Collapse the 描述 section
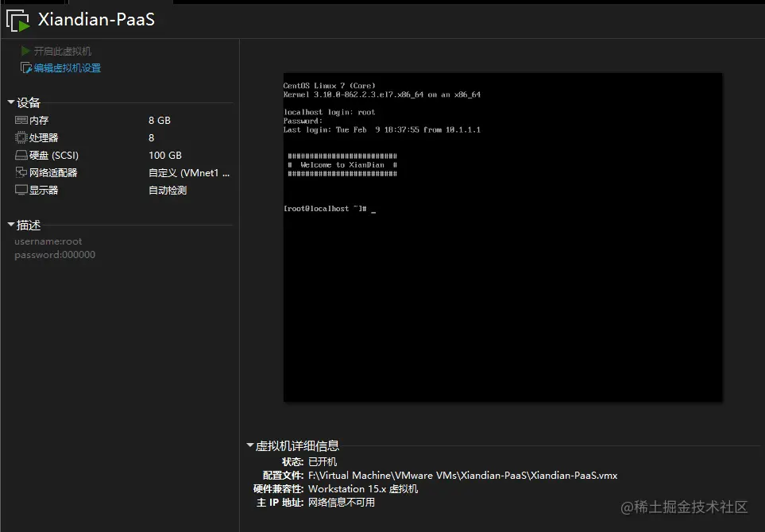 11,225
